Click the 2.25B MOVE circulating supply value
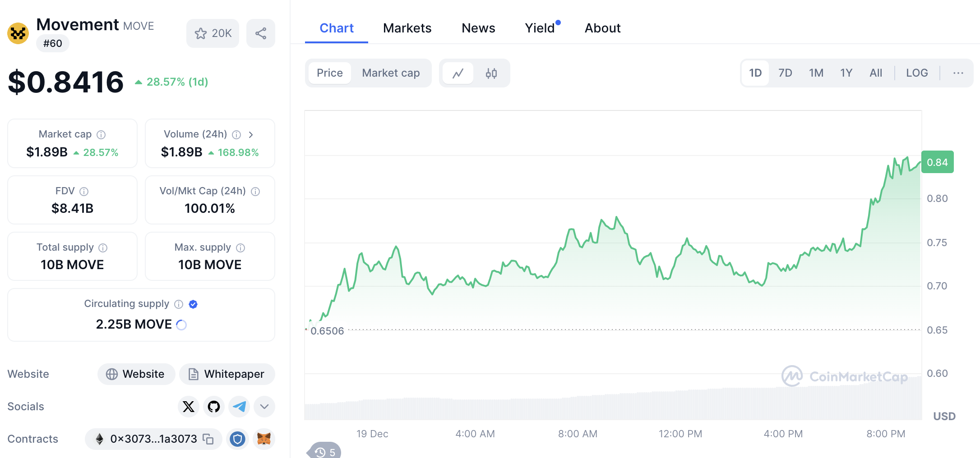 (x=134, y=325)
